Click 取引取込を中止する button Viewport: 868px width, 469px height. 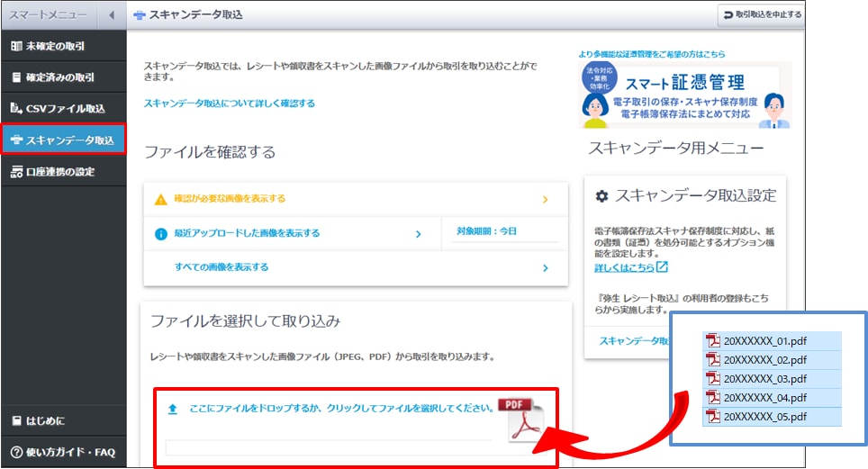pos(760,15)
